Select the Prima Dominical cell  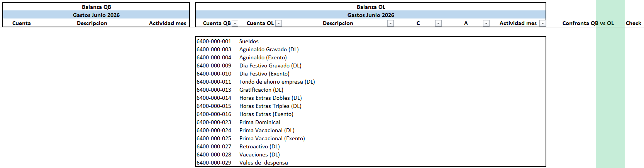(x=260, y=122)
